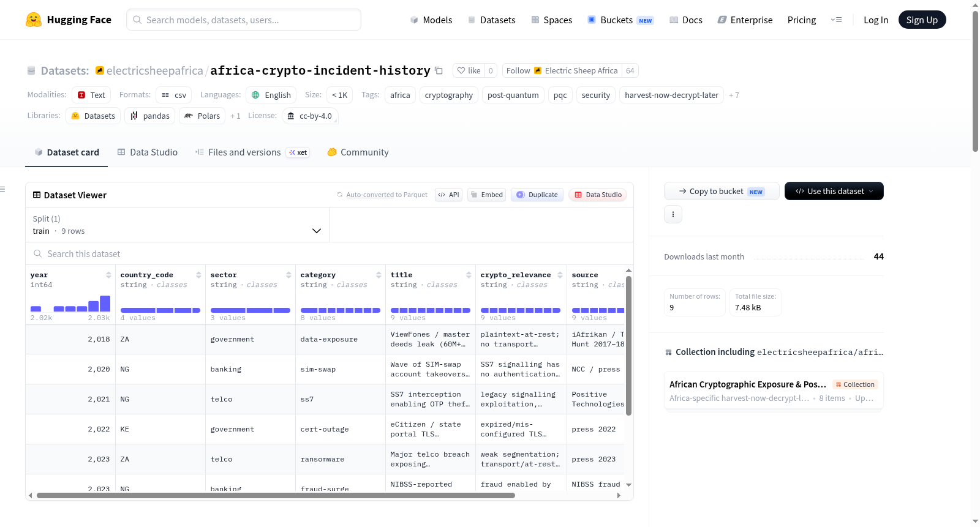Image resolution: width=980 pixels, height=527 pixels.
Task: Open the Models menu item
Action: click(x=431, y=20)
